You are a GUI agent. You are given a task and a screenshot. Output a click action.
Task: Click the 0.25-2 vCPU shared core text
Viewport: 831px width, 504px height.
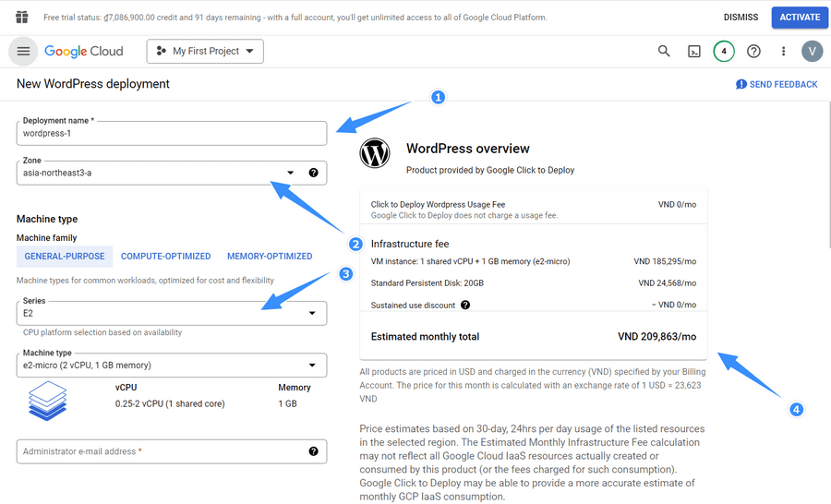(x=170, y=403)
